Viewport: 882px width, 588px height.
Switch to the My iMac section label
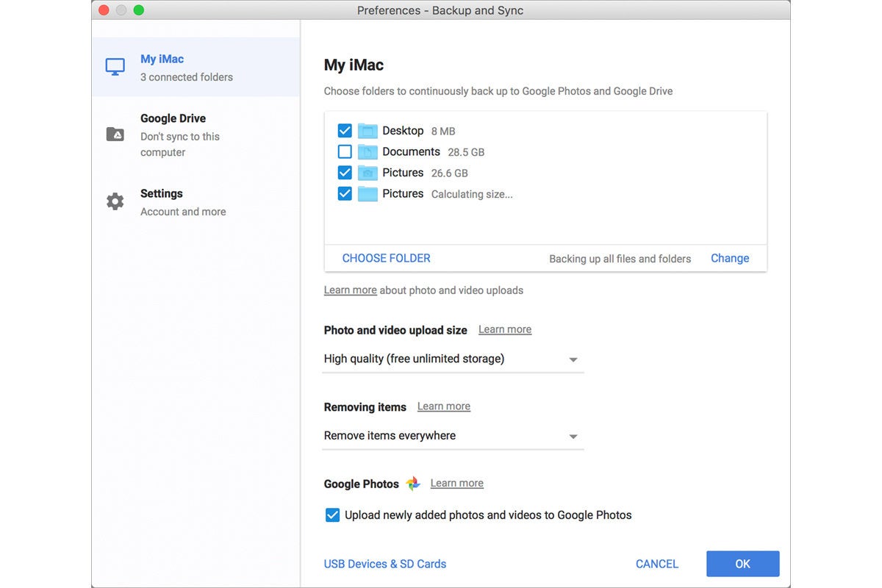(x=162, y=59)
